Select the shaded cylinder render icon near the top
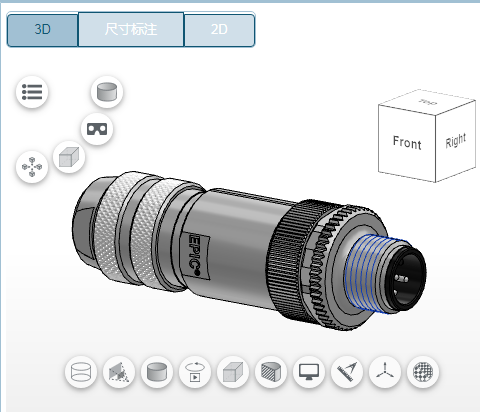The image size is (480, 412). [x=107, y=92]
